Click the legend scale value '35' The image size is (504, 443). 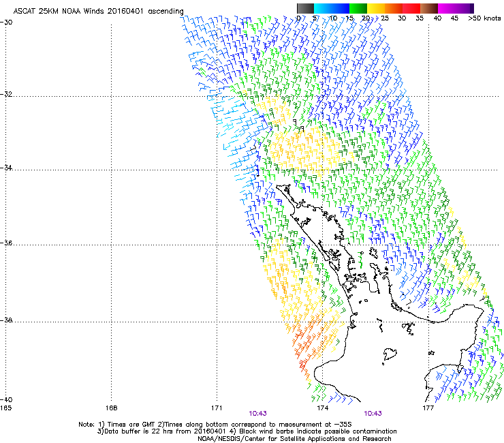pyautogui.click(x=420, y=18)
